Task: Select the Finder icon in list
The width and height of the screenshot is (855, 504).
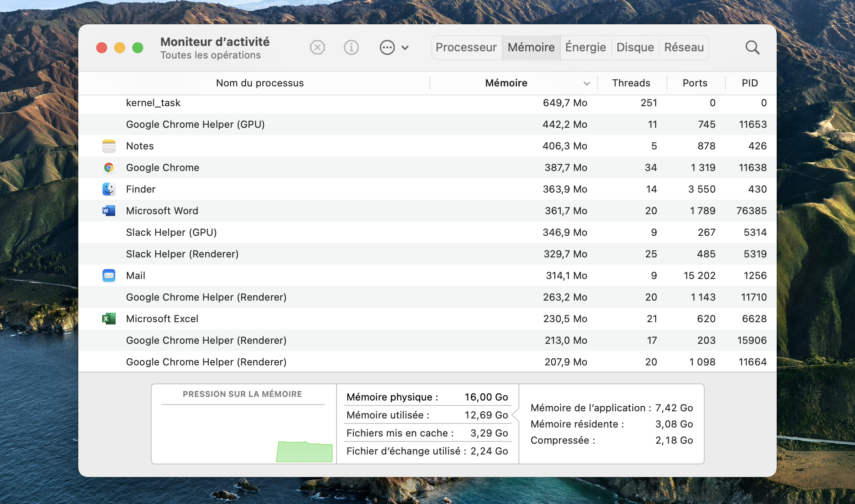Action: (x=109, y=189)
